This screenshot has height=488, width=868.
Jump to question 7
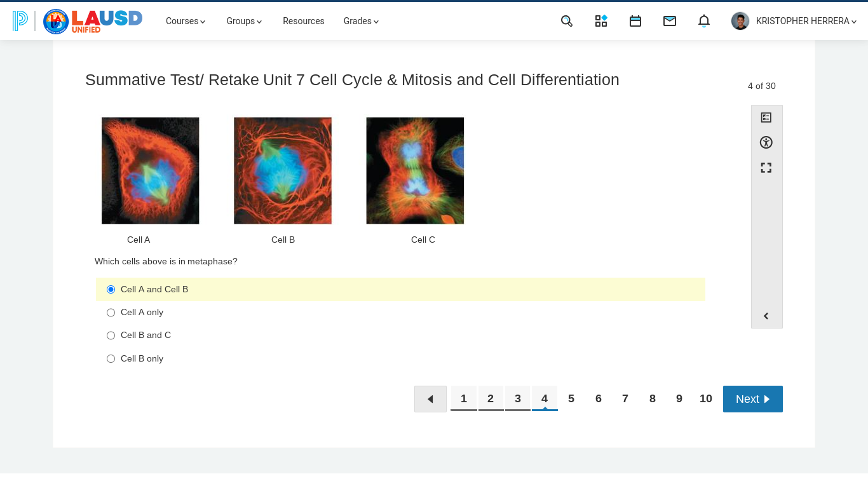[x=625, y=398]
